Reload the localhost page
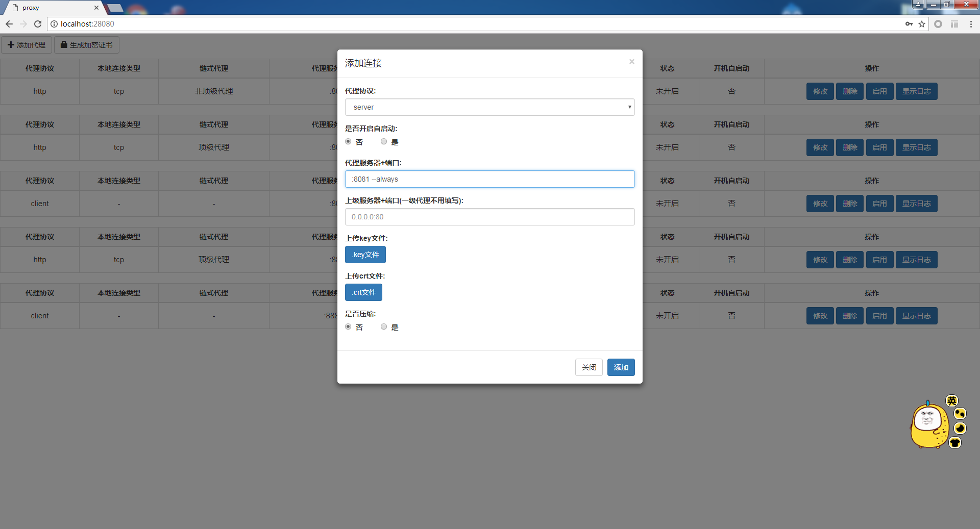 click(38, 24)
